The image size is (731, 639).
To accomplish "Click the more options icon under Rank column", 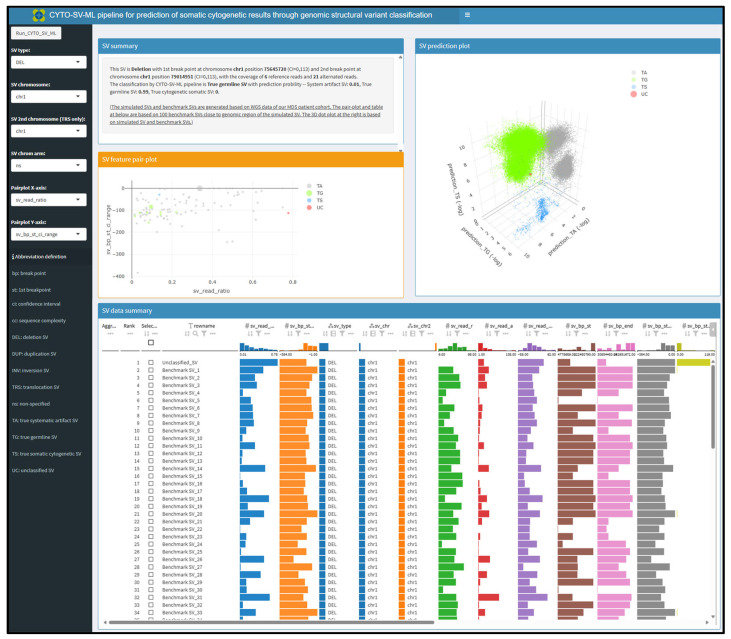I will coord(130,334).
